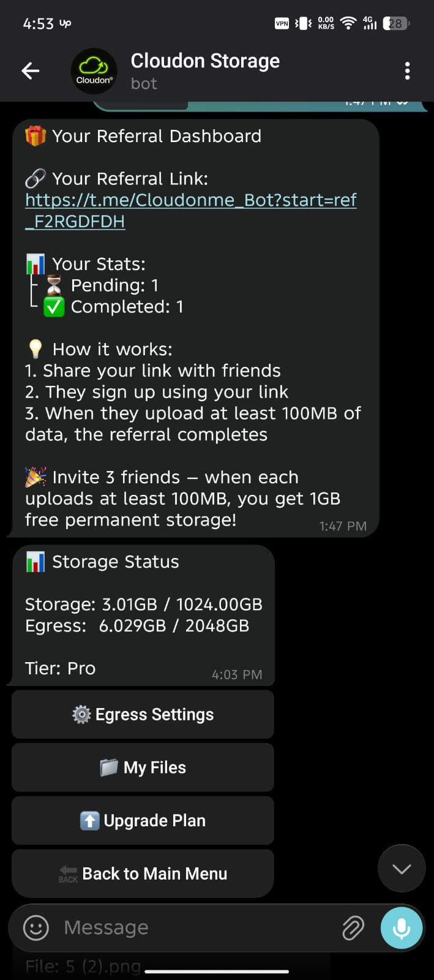The width and height of the screenshot is (434, 980).
Task: Select Back to Main Menu
Action: tap(143, 873)
